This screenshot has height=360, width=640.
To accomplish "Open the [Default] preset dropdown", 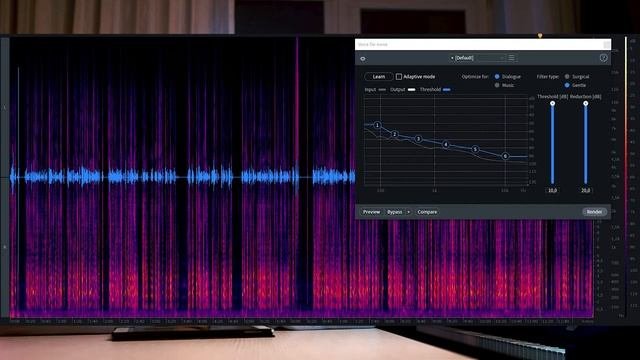I will (478, 58).
